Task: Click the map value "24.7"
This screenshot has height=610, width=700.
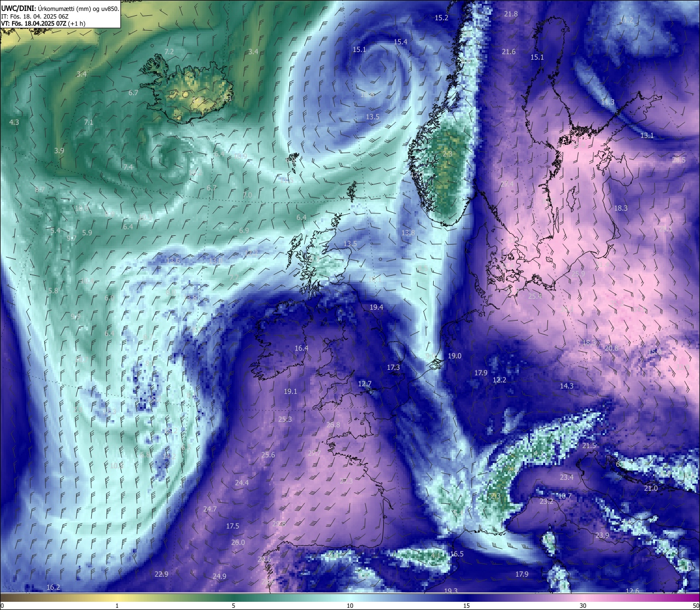Action: [210, 509]
